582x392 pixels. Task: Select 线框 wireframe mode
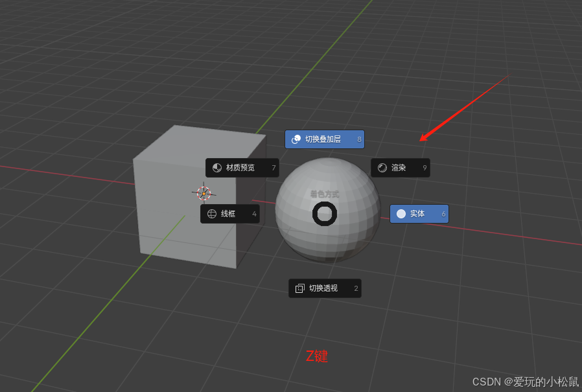tap(230, 214)
